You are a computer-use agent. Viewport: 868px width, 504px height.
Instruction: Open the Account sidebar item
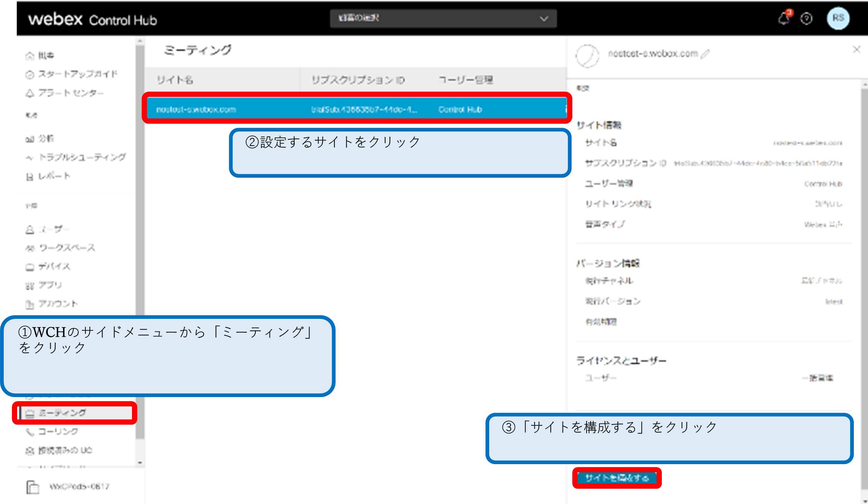click(51, 304)
